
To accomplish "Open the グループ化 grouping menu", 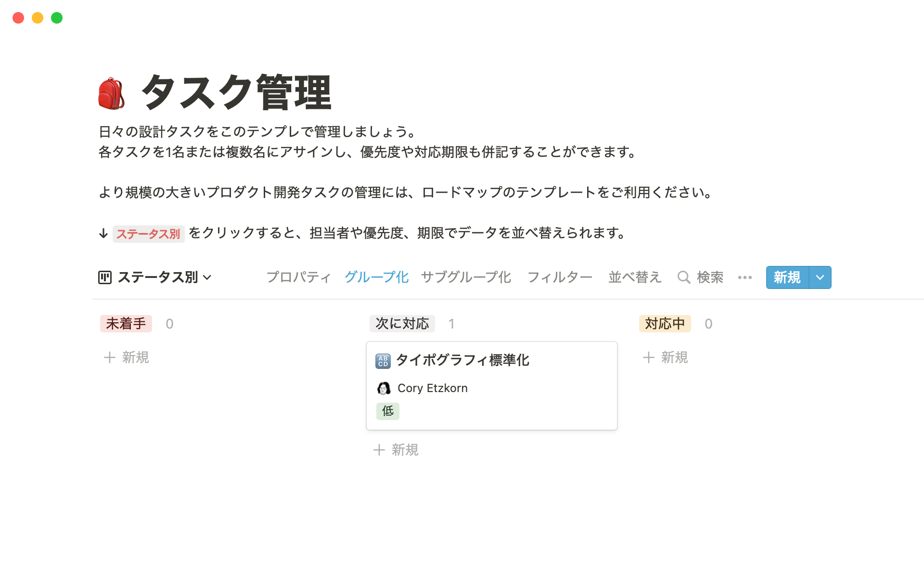I will 376,277.
